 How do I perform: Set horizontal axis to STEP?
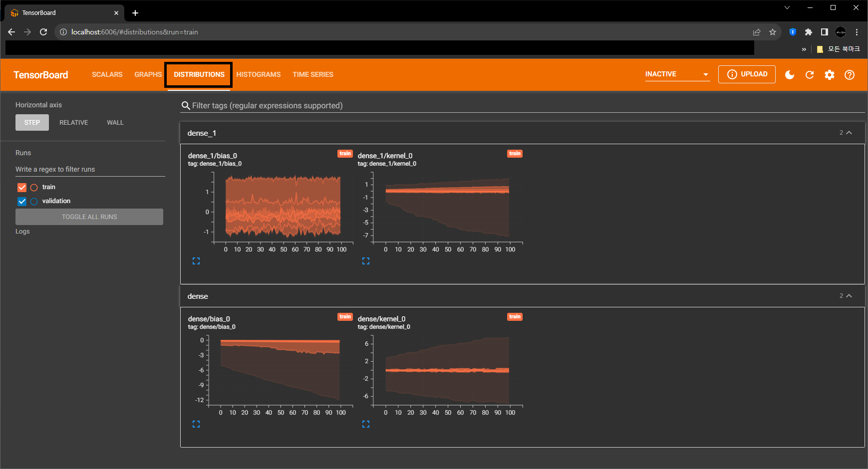[32, 122]
